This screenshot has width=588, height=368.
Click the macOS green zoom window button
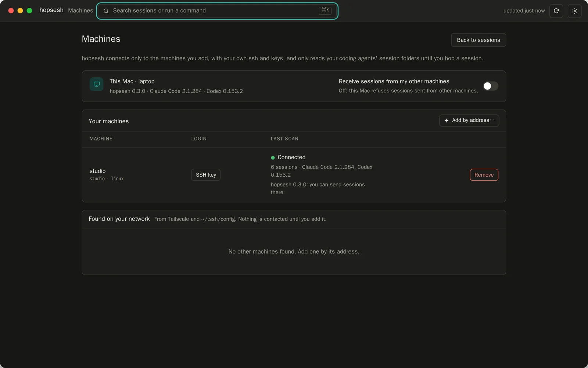click(x=29, y=11)
